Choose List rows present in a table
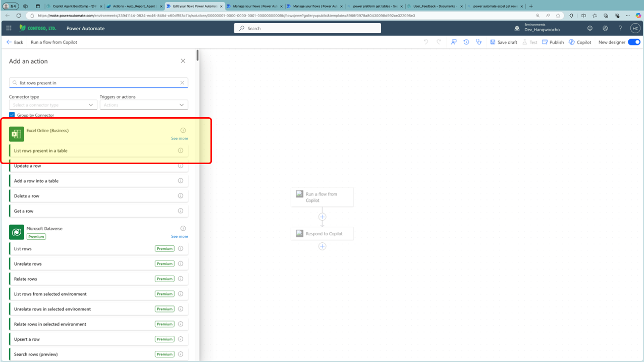644x362 pixels. click(x=98, y=150)
